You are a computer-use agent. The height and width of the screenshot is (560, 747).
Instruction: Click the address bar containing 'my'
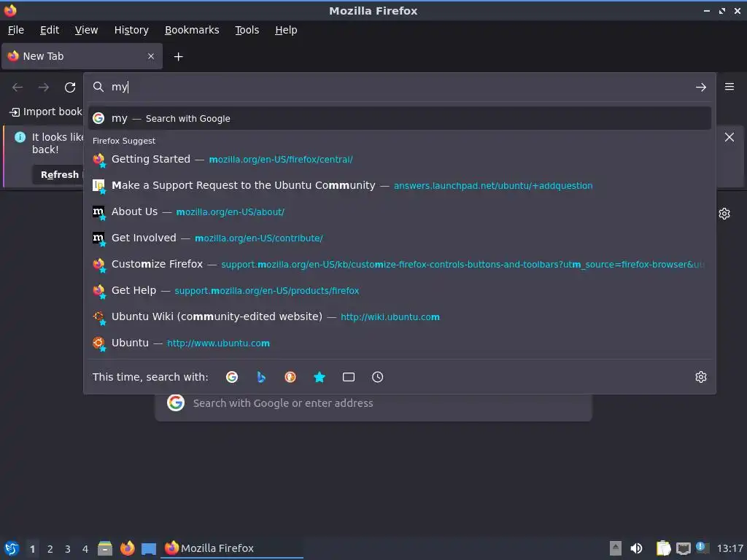point(399,87)
